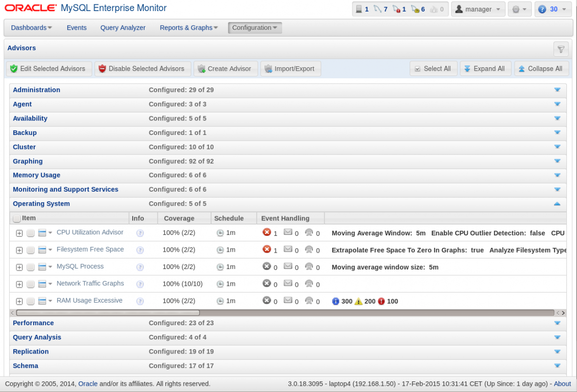Click the red critical threshold icon showing 100
577x392 pixels.
(x=381, y=301)
